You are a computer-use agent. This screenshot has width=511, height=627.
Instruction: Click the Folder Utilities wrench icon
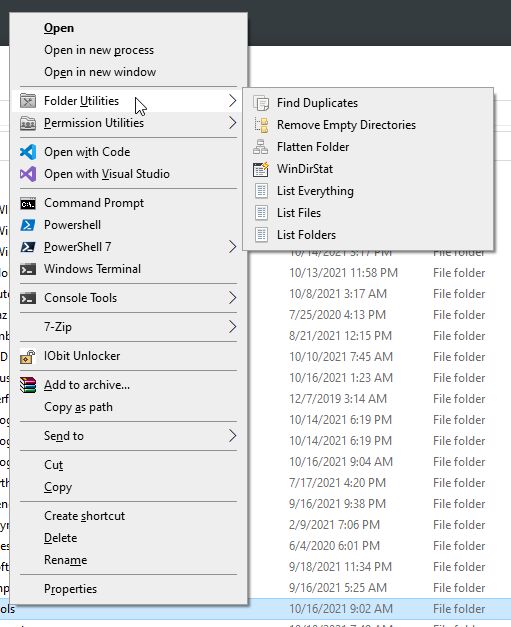click(28, 101)
